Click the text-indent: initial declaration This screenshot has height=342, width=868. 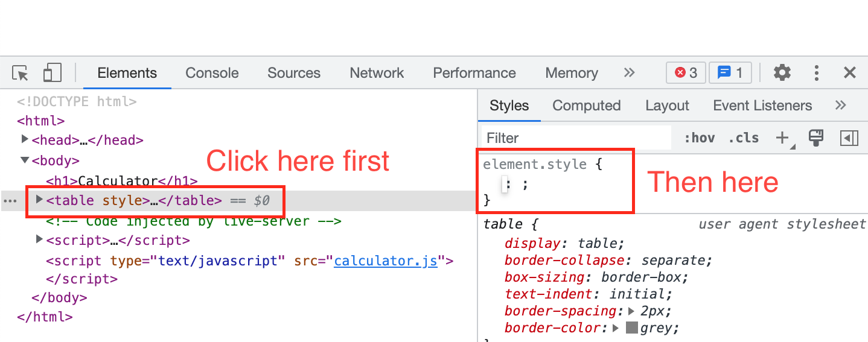pyautogui.click(x=589, y=294)
